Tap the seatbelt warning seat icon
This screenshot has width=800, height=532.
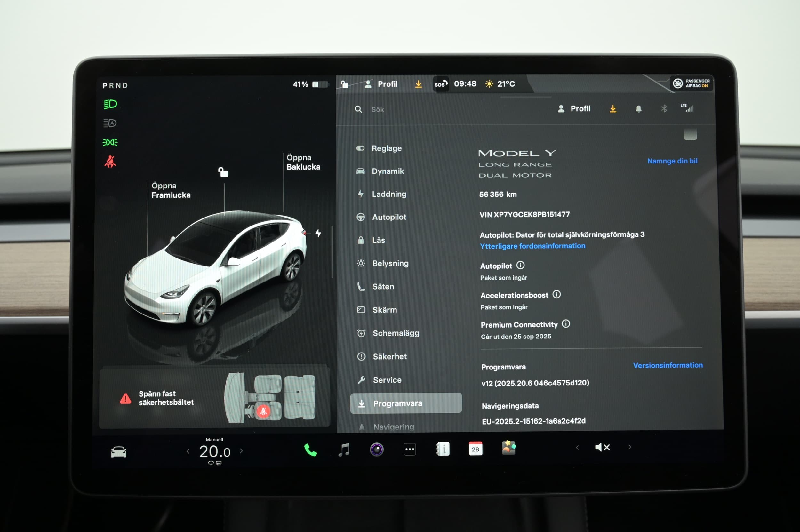[x=263, y=411]
